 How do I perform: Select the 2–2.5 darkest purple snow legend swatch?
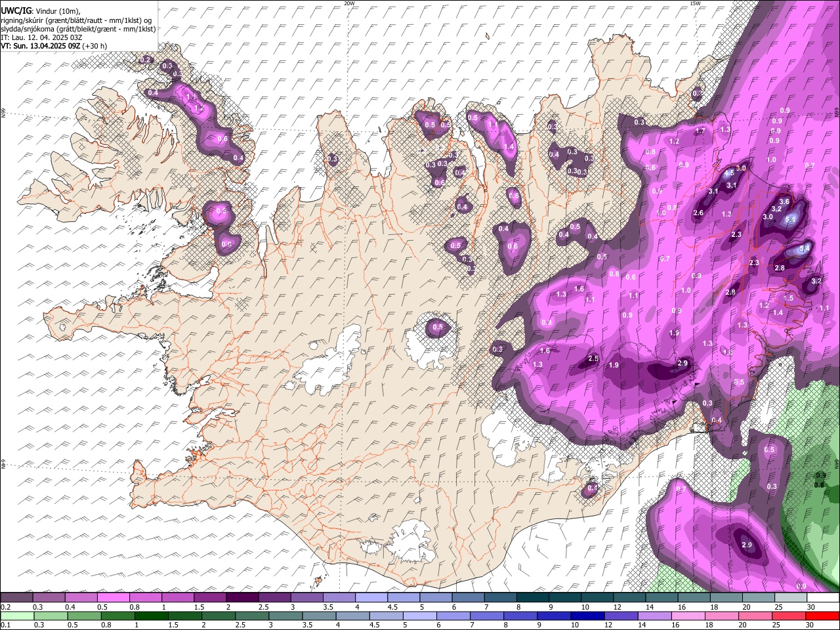[242, 598]
